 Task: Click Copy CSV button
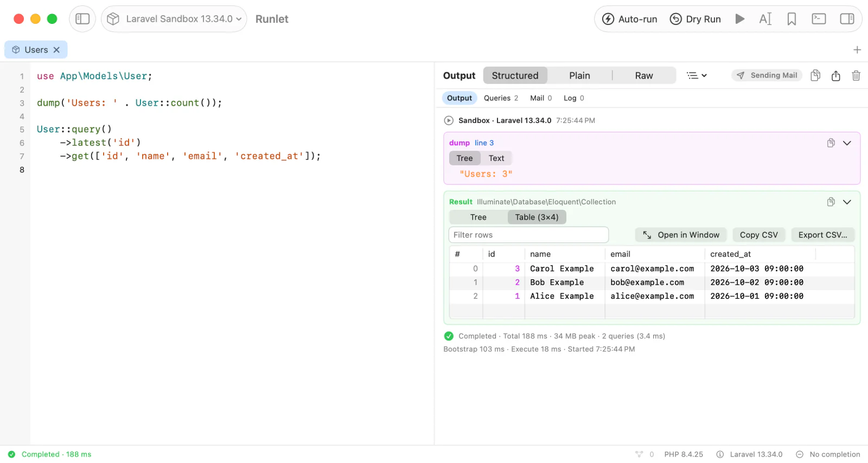pos(758,235)
